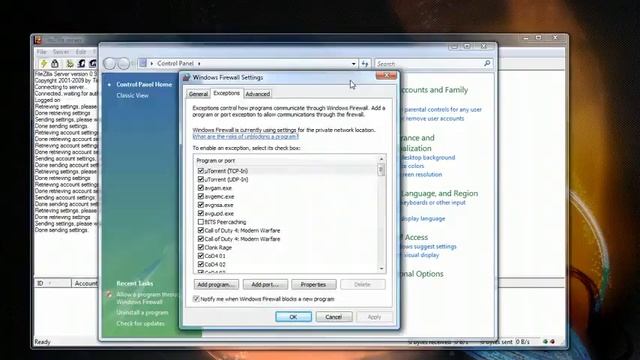The image size is (640, 360).
Task: Click the padlock icon in FileZilla Server toolbar
Action: pyautogui.click(x=55, y=63)
